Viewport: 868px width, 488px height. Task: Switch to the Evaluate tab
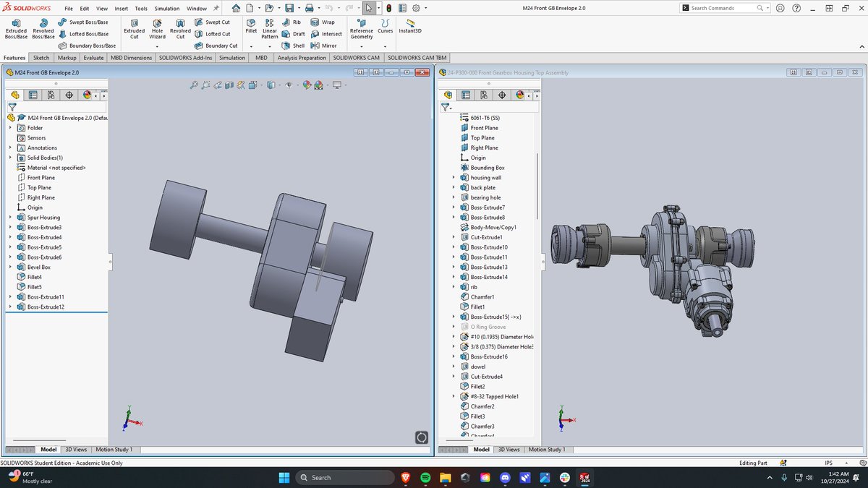pos(93,57)
